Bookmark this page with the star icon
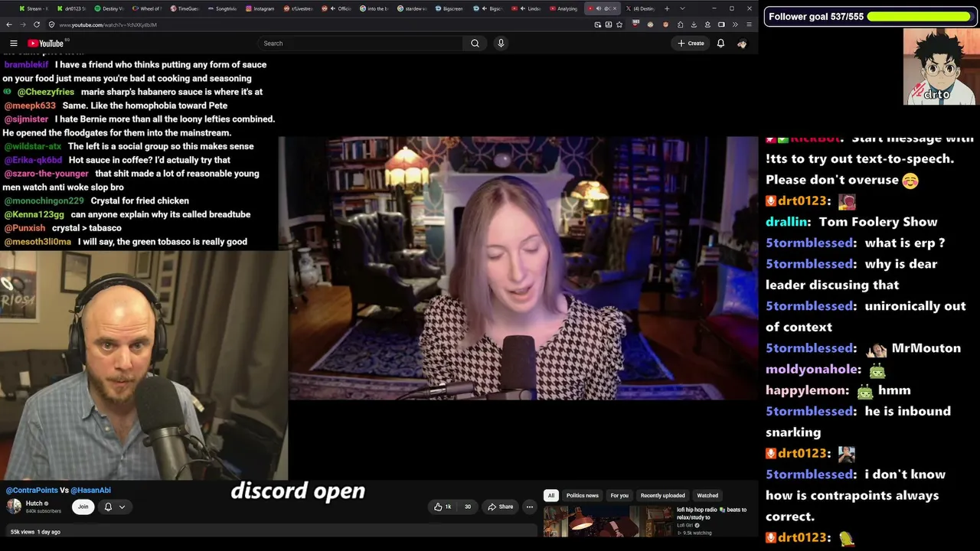This screenshot has height=551, width=980. pyautogui.click(x=619, y=24)
